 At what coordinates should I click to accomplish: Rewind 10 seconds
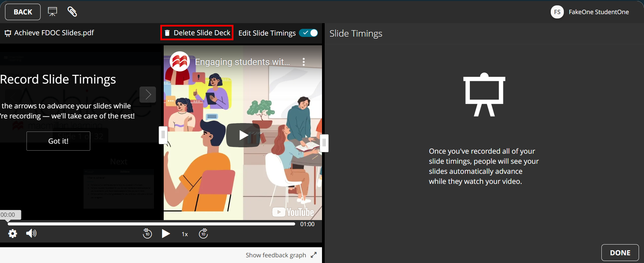point(147,233)
